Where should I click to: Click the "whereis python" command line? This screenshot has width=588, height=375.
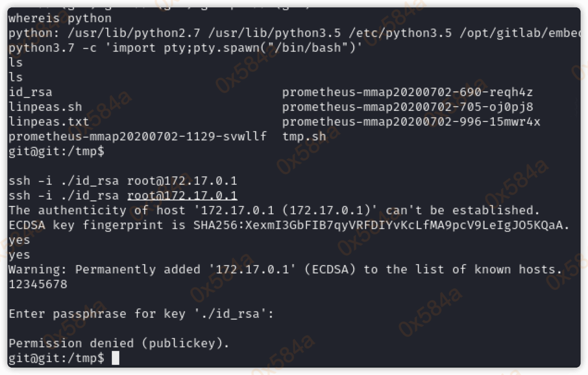pos(60,19)
